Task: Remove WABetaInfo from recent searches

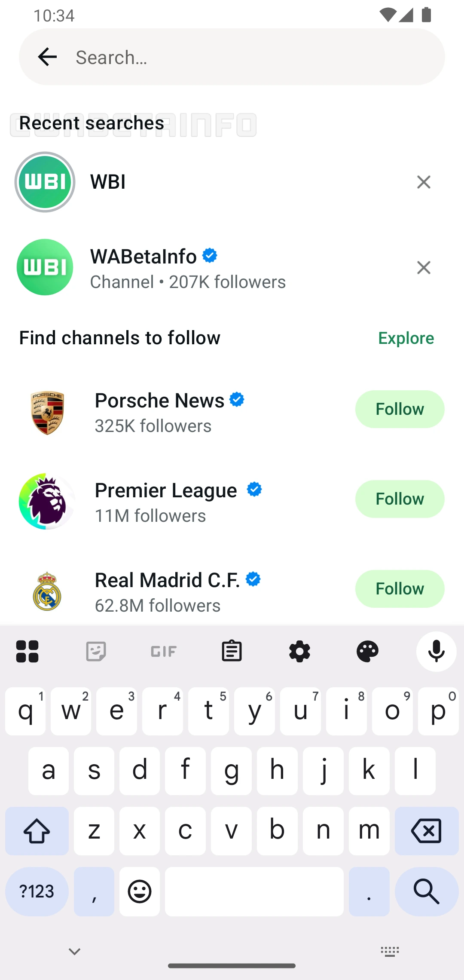Action: [x=424, y=268]
